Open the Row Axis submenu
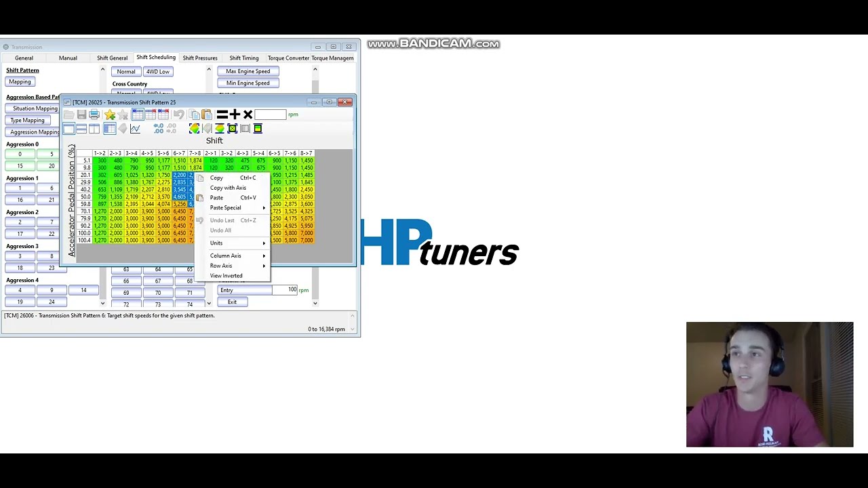This screenshot has height=488, width=868. point(233,266)
